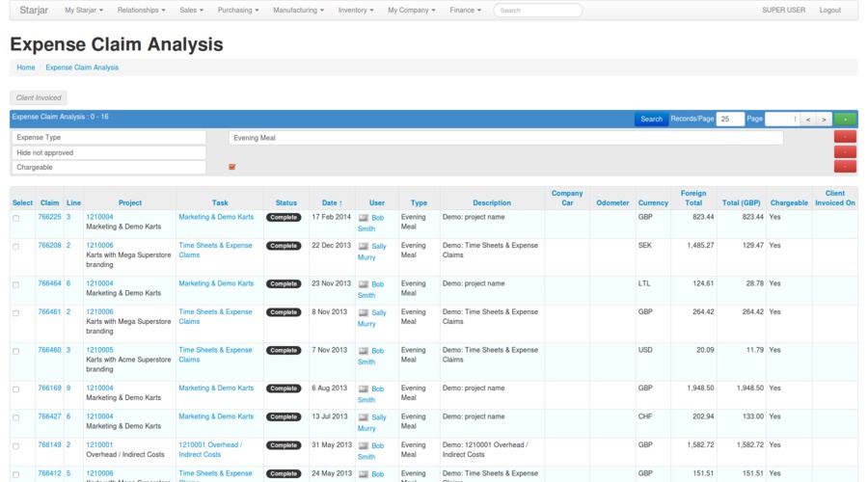Open the My Company dropdown menu
This screenshot has height=482, width=868.
point(411,10)
